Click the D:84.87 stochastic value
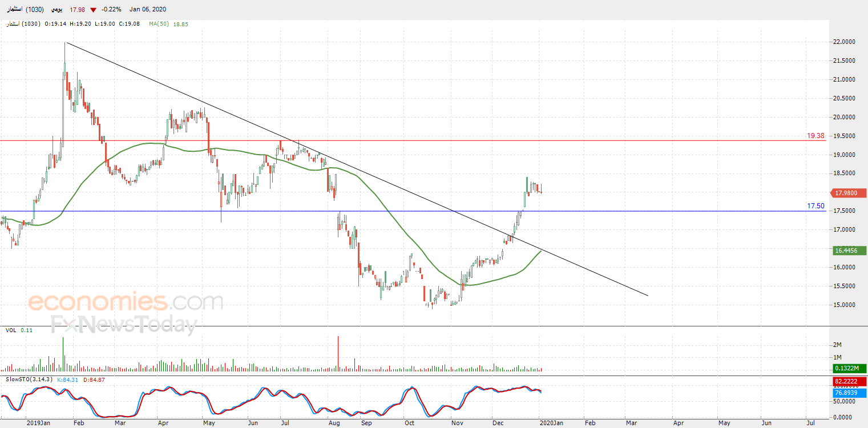The height and width of the screenshot is (428, 868). click(94, 379)
